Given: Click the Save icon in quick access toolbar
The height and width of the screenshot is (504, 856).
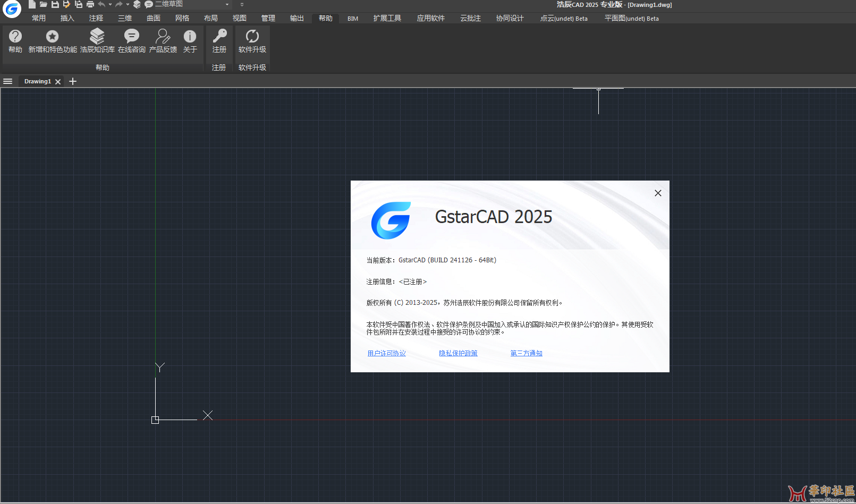Looking at the screenshot, I should click(55, 4).
